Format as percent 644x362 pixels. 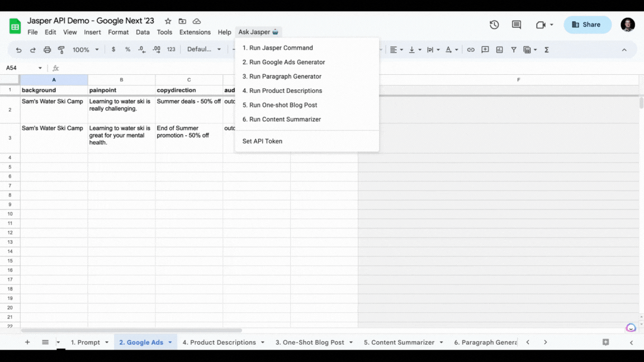(x=127, y=49)
